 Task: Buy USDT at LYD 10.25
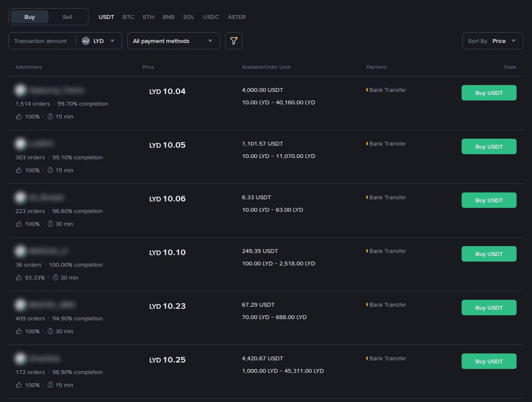click(489, 361)
